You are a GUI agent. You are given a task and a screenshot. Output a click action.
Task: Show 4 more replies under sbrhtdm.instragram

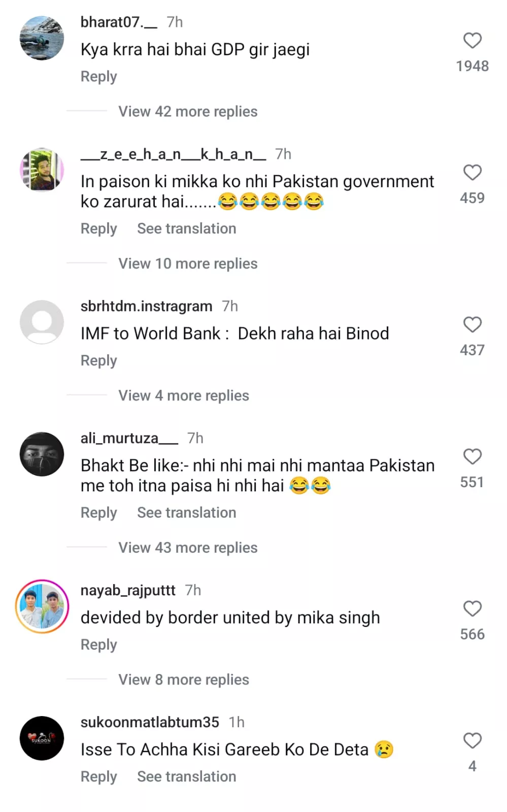pos(184,395)
